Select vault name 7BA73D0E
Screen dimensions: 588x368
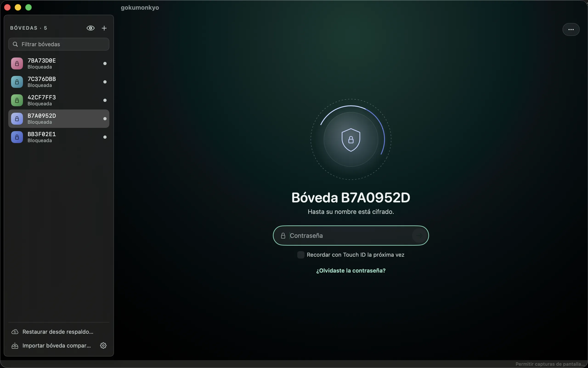click(42, 60)
